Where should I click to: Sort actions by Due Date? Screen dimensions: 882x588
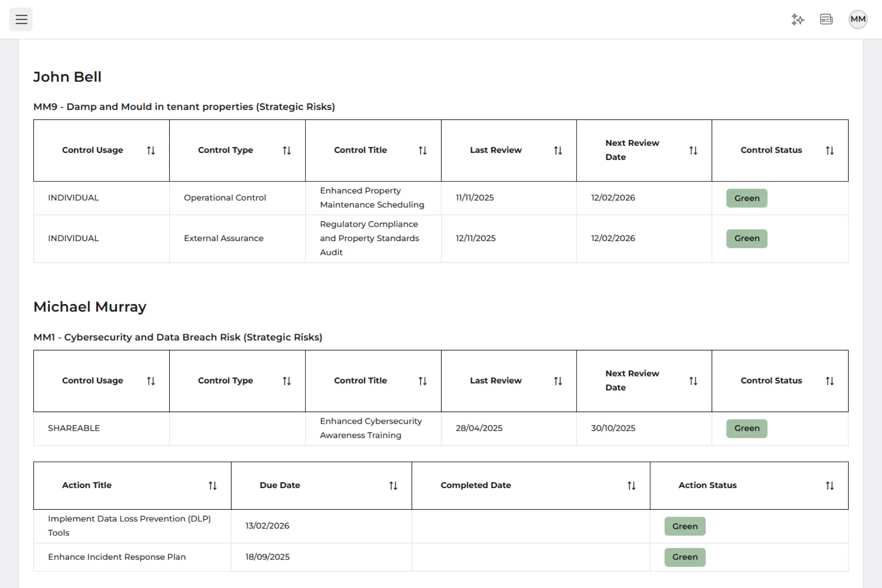393,486
